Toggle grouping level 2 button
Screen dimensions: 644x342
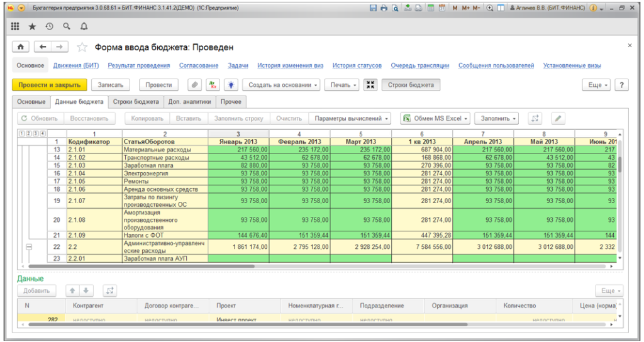(30, 133)
